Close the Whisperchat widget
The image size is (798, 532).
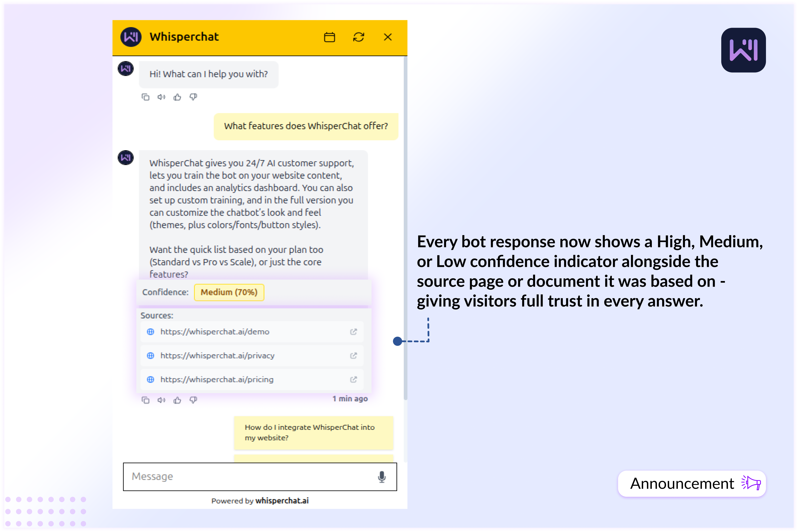388,37
